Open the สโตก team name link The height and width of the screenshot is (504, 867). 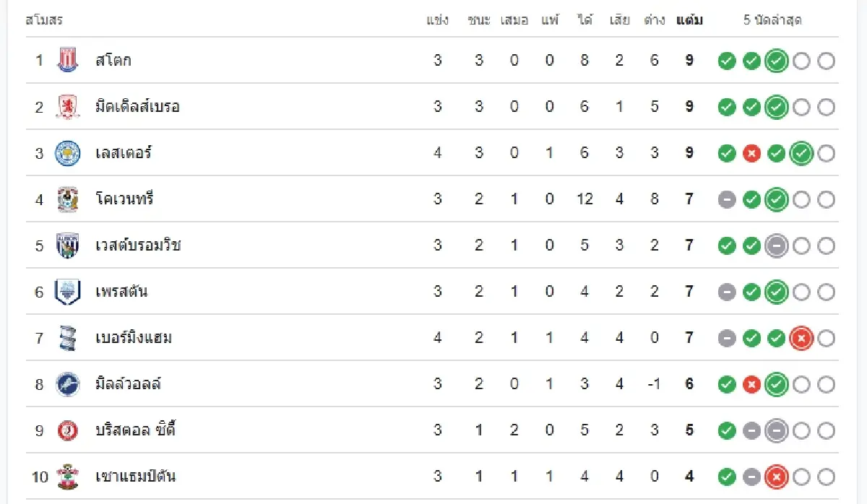coord(113,61)
